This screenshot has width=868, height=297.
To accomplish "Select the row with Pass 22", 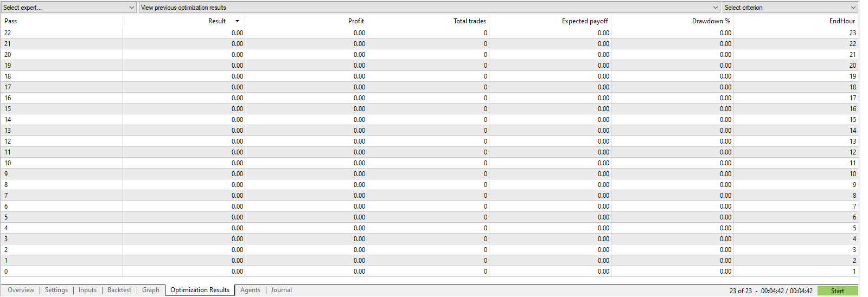I will [429, 33].
